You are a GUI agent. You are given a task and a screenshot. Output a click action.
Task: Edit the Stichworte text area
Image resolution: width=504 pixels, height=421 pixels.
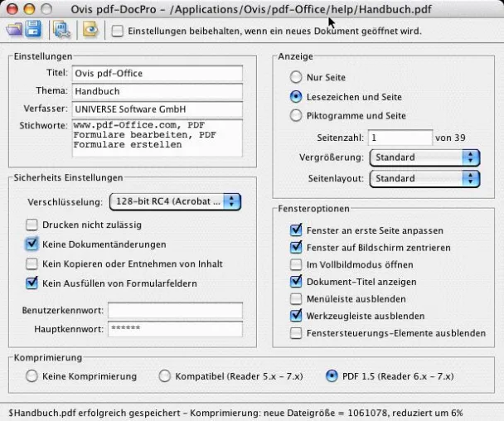(x=157, y=138)
